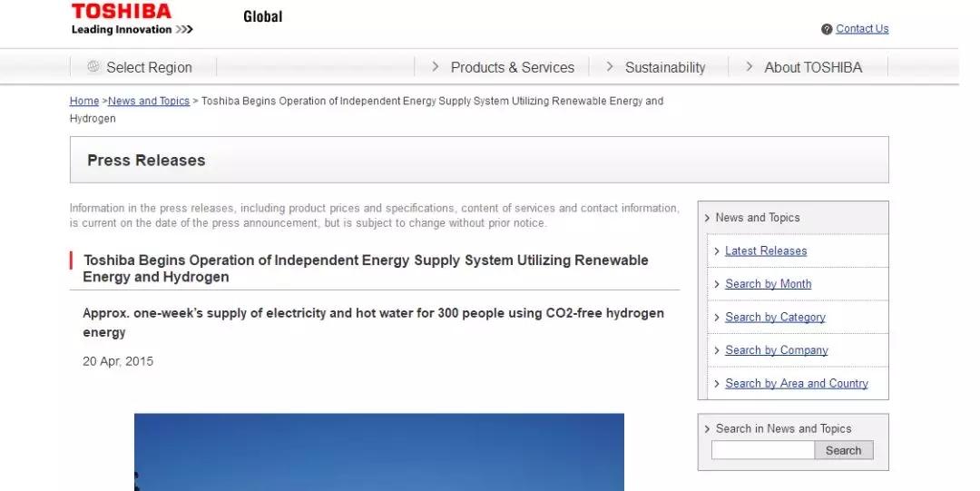Open the Products & Services menu
Screen dimensions: 980x491
512,67
